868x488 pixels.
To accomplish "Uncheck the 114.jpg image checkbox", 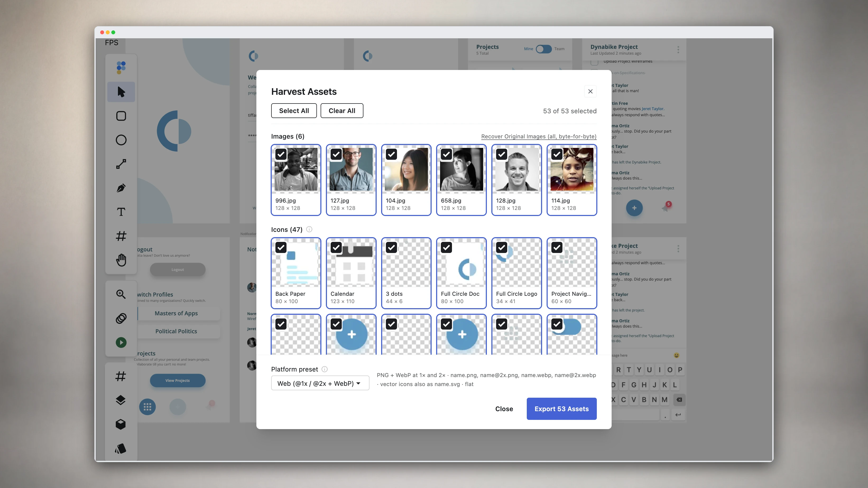I will pos(557,154).
